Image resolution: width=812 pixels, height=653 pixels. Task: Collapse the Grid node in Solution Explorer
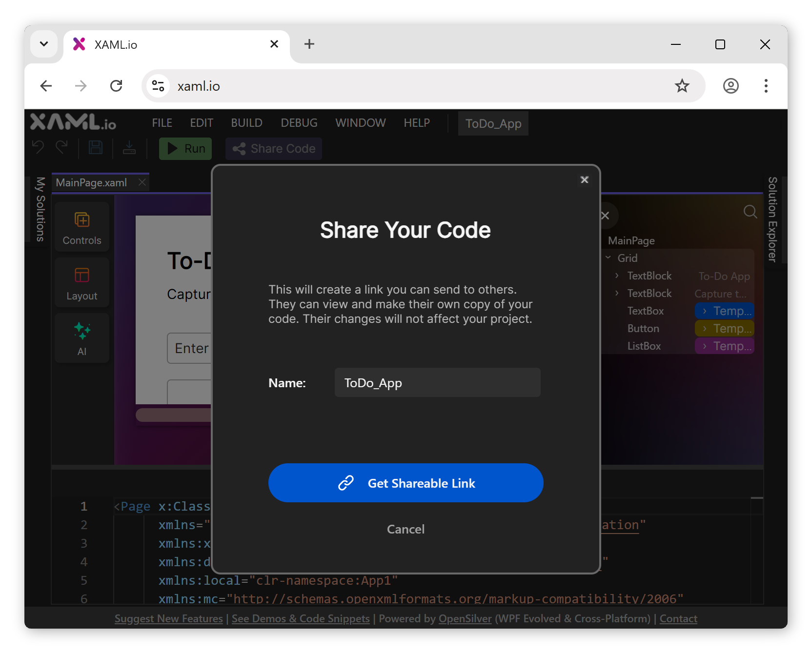(x=608, y=257)
